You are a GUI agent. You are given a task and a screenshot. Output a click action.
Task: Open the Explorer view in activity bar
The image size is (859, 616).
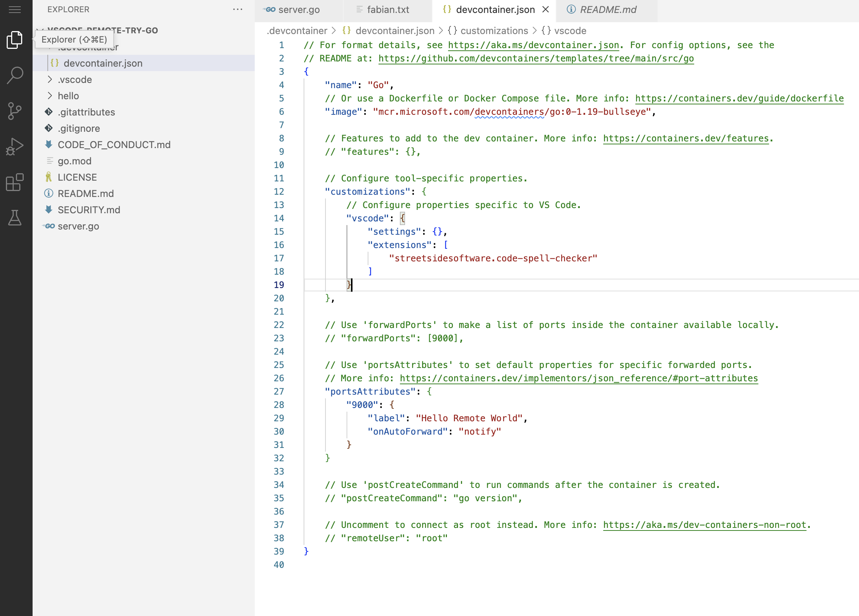15,39
